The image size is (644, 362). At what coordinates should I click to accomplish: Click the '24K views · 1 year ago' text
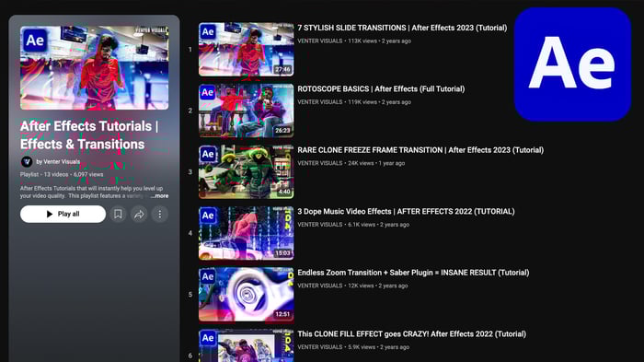[x=376, y=163]
